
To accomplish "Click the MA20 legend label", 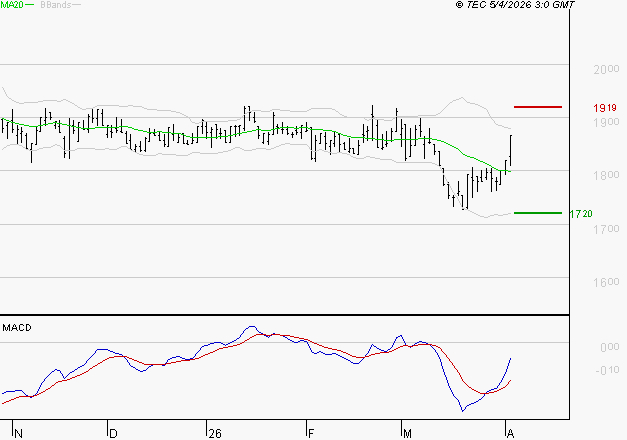I will click(10, 5).
